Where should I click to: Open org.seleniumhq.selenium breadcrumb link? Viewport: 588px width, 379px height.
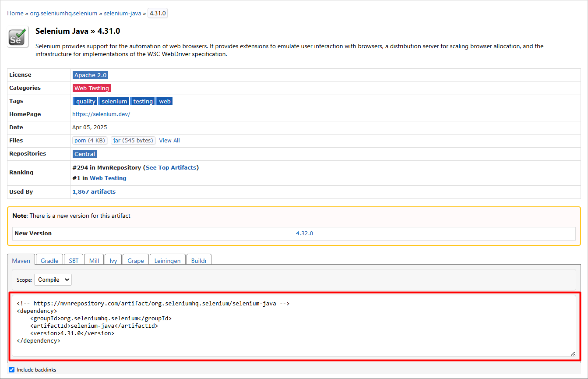pyautogui.click(x=63, y=13)
